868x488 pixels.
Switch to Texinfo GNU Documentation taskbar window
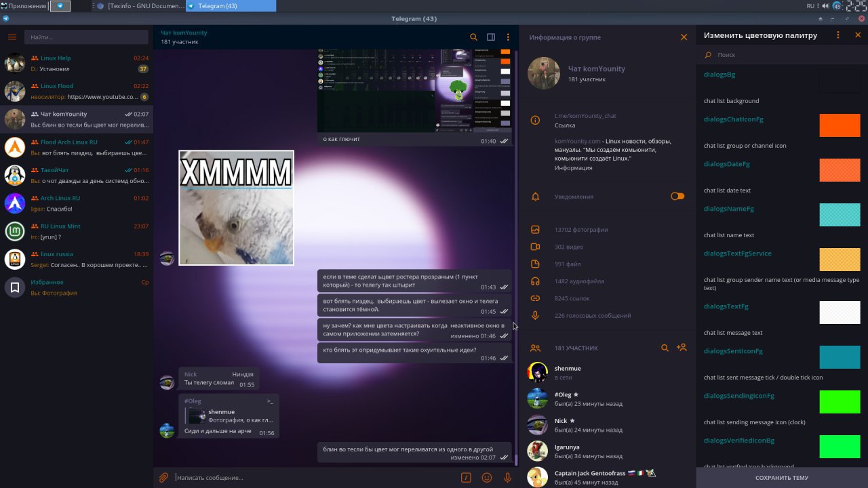pyautogui.click(x=140, y=5)
